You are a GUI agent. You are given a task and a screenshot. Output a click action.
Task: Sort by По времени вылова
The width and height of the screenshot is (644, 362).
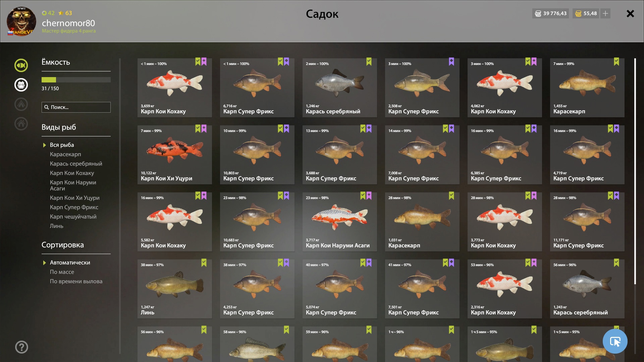pyautogui.click(x=76, y=281)
